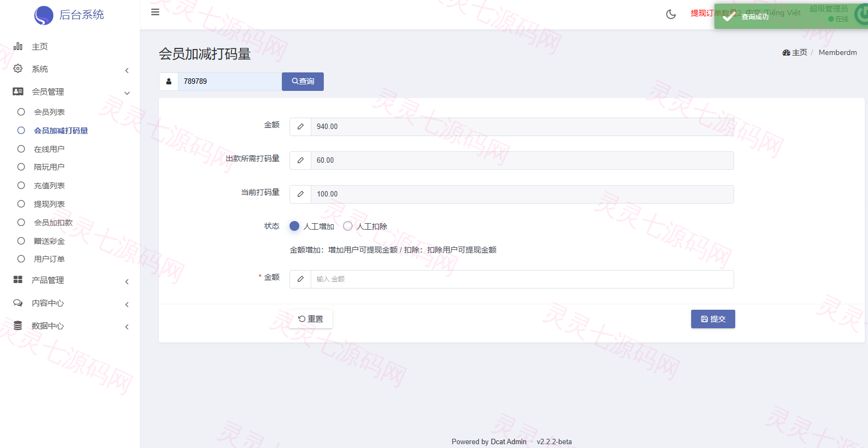The height and width of the screenshot is (448, 868).
Task: Click the 当前打码量 field showing 100.00
Action: (x=522, y=194)
